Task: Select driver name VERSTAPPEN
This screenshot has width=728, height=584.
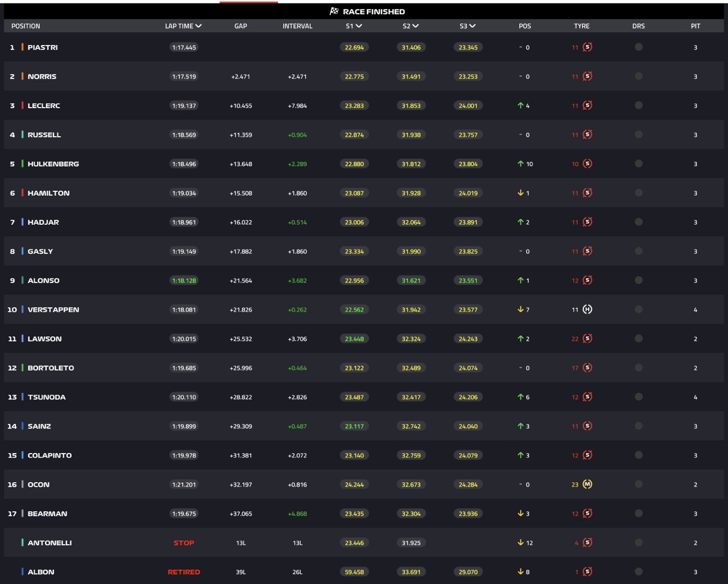Action: click(53, 310)
